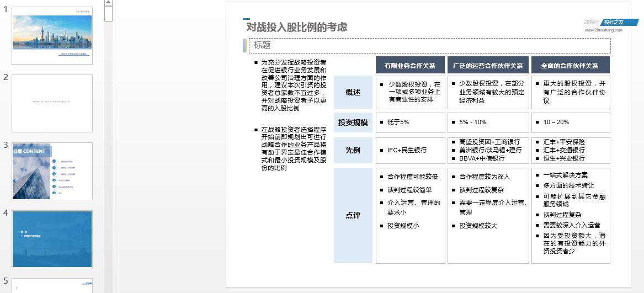
Task: Select slide 4 blue section thumbnail
Action: tap(52, 239)
